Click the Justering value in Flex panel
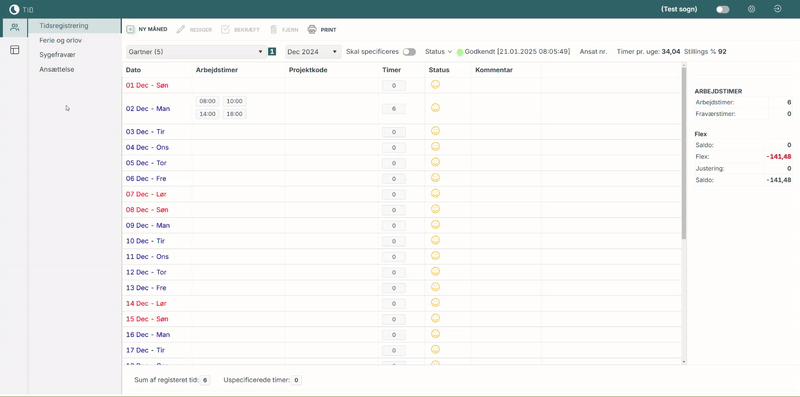800x397 pixels. [x=789, y=168]
